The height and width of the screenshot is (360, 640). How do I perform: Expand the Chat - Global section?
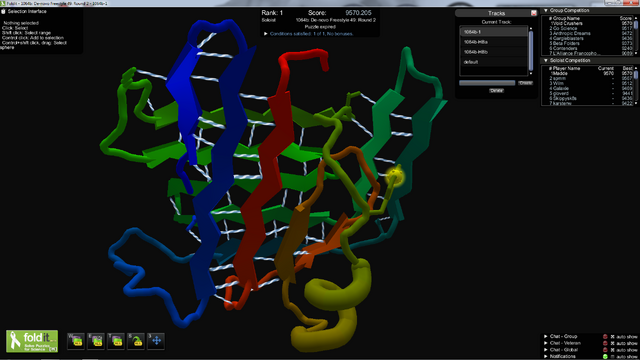pos(546,350)
